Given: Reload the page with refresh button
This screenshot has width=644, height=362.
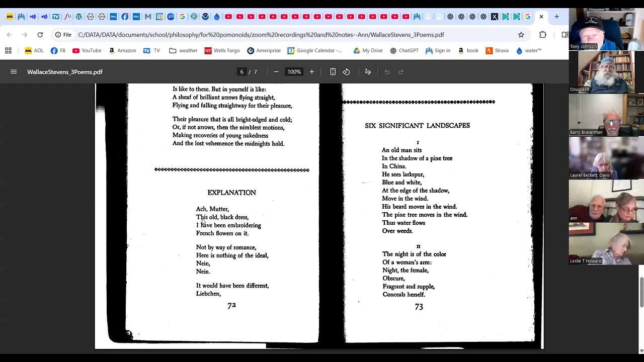Looking at the screenshot, I should (x=40, y=35).
